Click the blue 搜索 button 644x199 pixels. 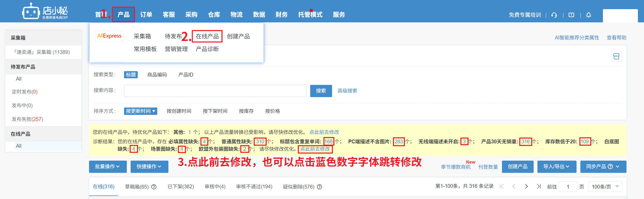click(321, 91)
